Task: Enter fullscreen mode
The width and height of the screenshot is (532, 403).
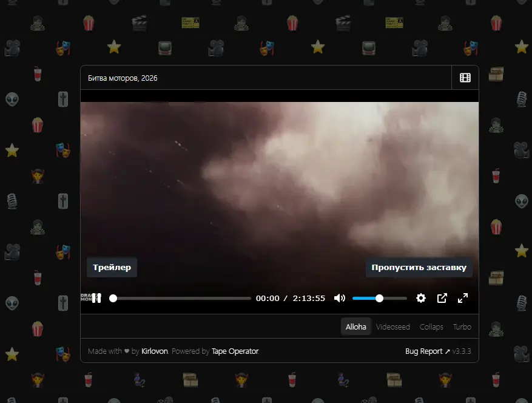Action: click(x=463, y=298)
